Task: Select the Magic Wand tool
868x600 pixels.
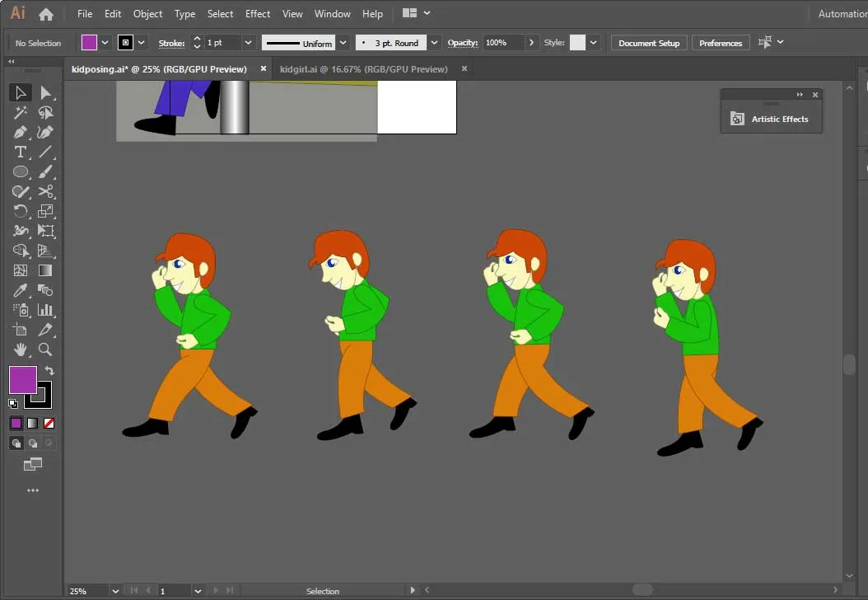Action: click(x=21, y=112)
